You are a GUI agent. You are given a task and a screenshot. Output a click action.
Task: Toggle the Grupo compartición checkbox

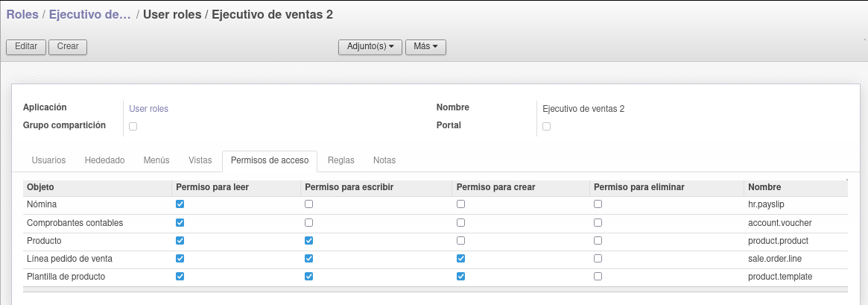pyautogui.click(x=133, y=127)
